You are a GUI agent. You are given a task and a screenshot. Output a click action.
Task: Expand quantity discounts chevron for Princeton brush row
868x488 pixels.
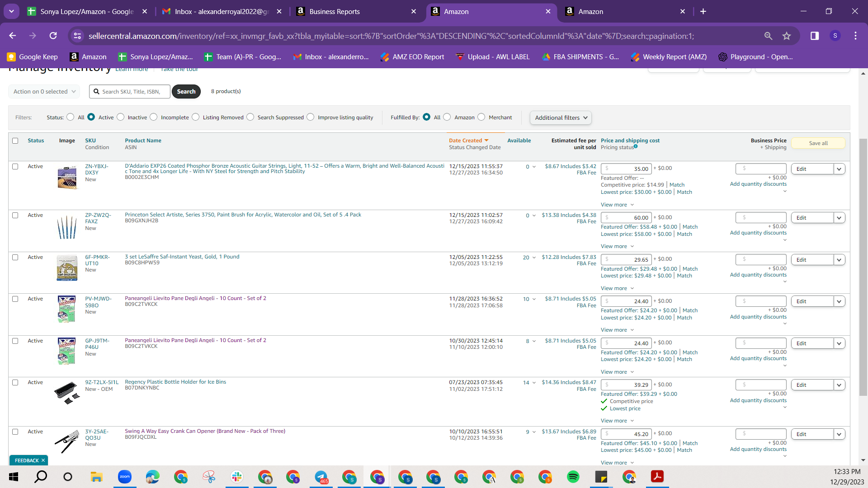785,240
